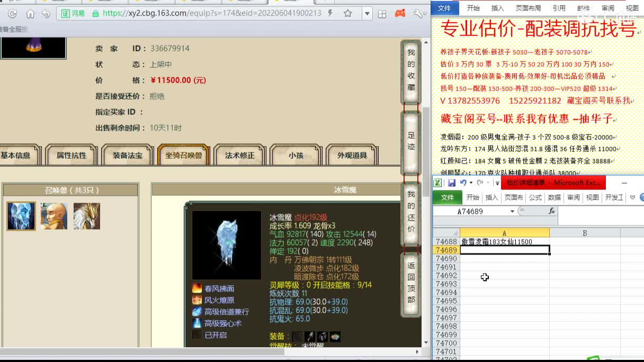Click the 高级倍道兼行 skill icon

[x=197, y=312]
